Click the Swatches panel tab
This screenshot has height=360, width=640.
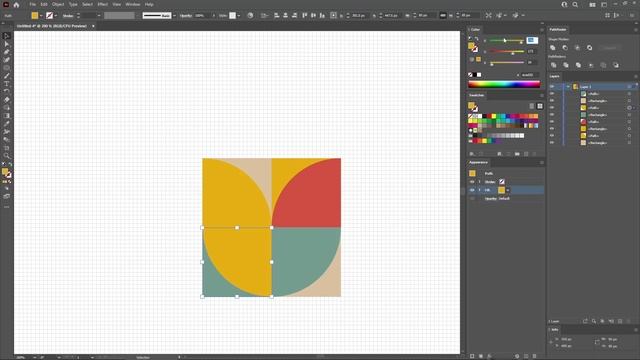[x=477, y=95]
